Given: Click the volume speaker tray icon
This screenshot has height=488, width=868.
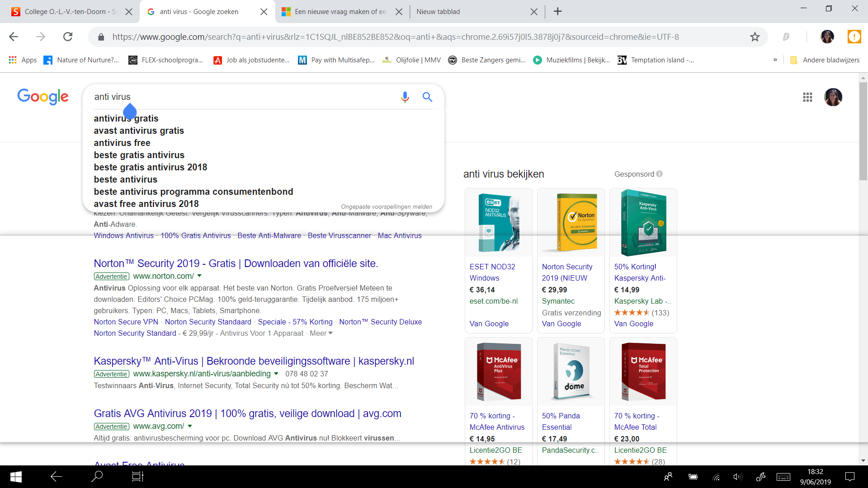Looking at the screenshot, I should (x=738, y=477).
